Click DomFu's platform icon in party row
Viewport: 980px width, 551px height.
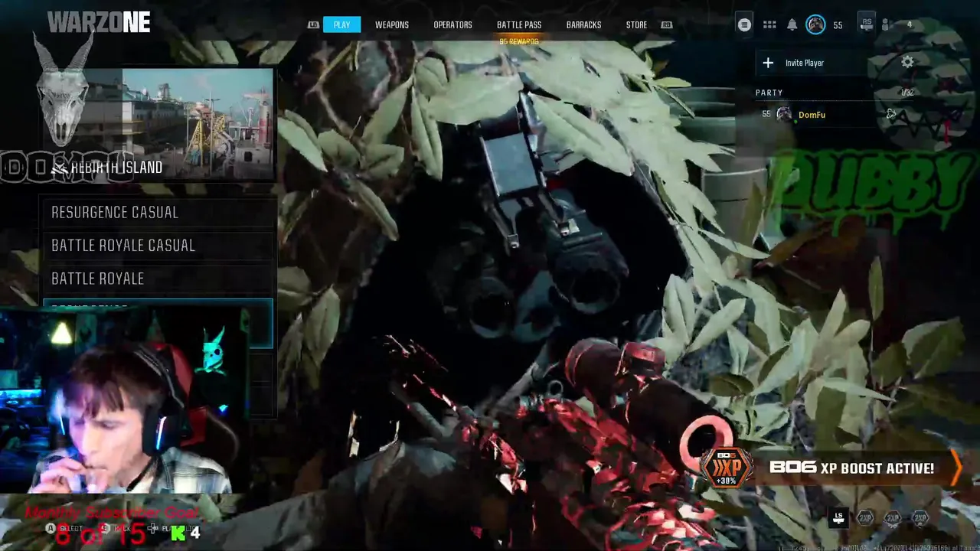(x=890, y=114)
